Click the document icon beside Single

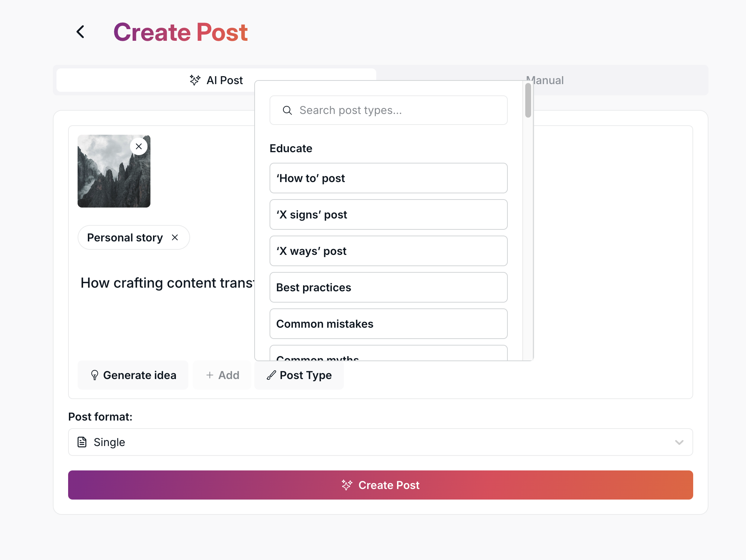82,442
